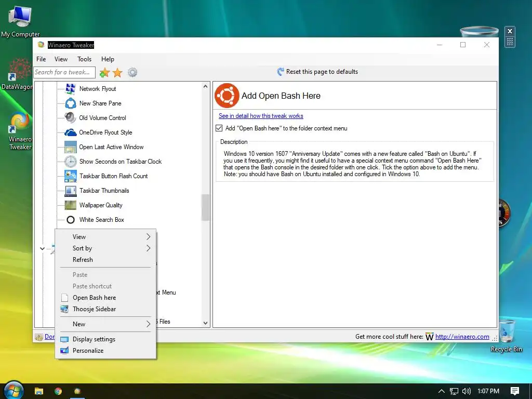Click the sidebar gadget grid handle
Image resolution: width=532 pixels, height=399 pixels.
(510, 42)
